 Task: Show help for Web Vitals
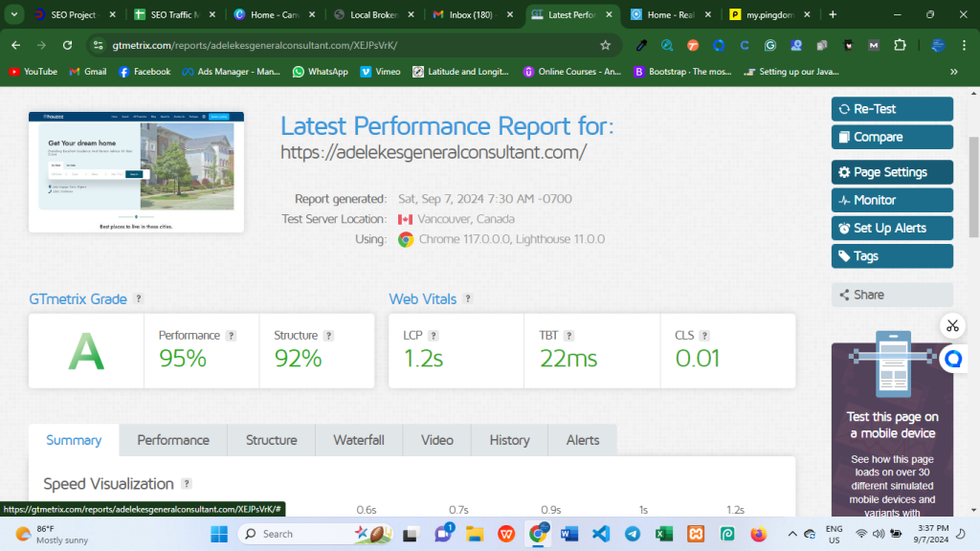tap(467, 298)
